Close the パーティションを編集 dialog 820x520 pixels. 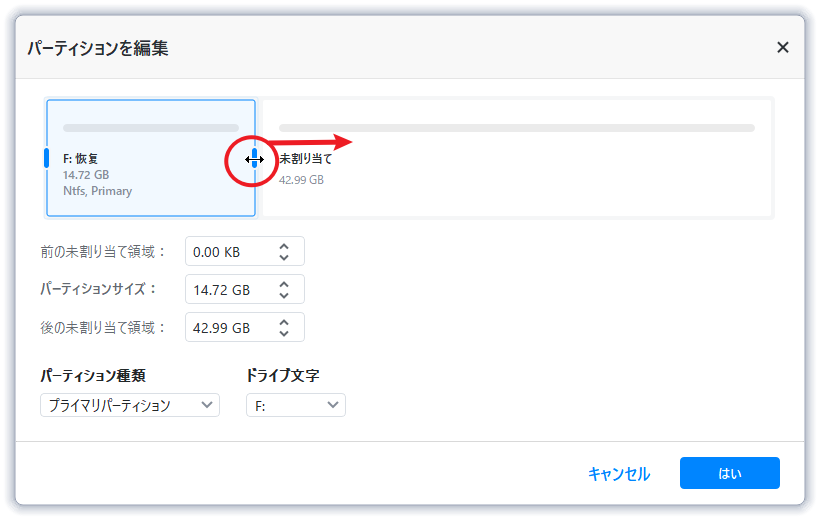click(783, 47)
